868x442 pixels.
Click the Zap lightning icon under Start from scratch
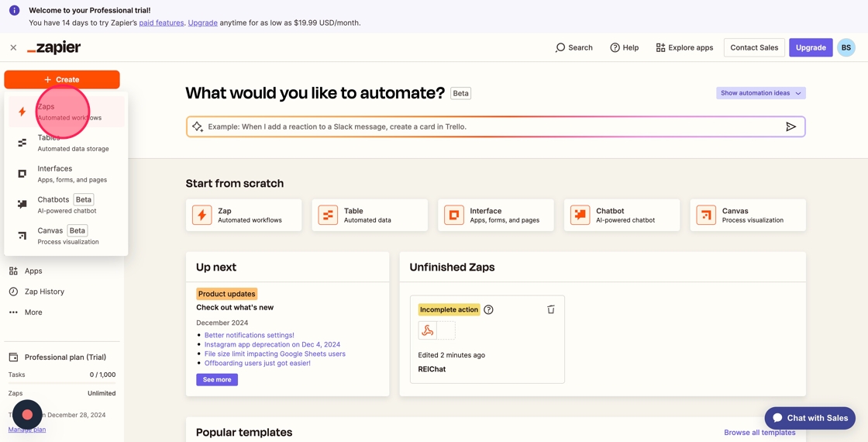(x=202, y=215)
